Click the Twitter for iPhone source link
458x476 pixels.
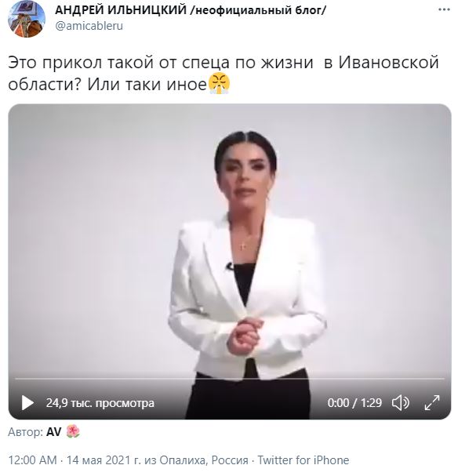[304, 460]
